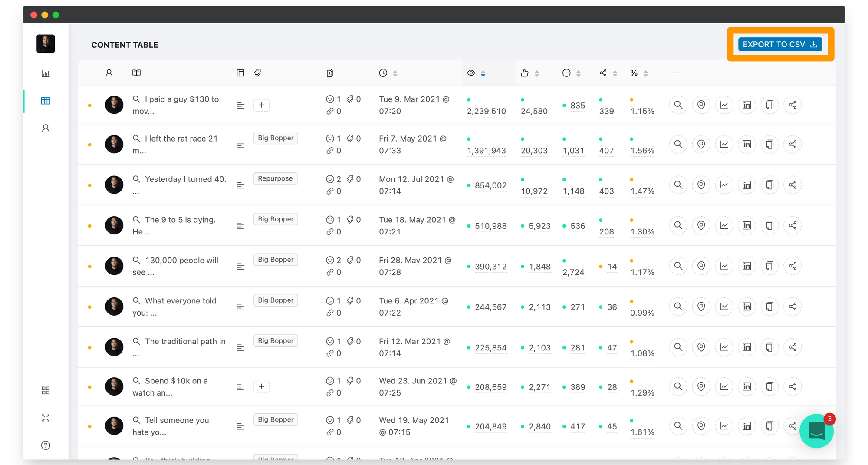
Task: Sort by date using the clock column arrows
Action: click(395, 73)
